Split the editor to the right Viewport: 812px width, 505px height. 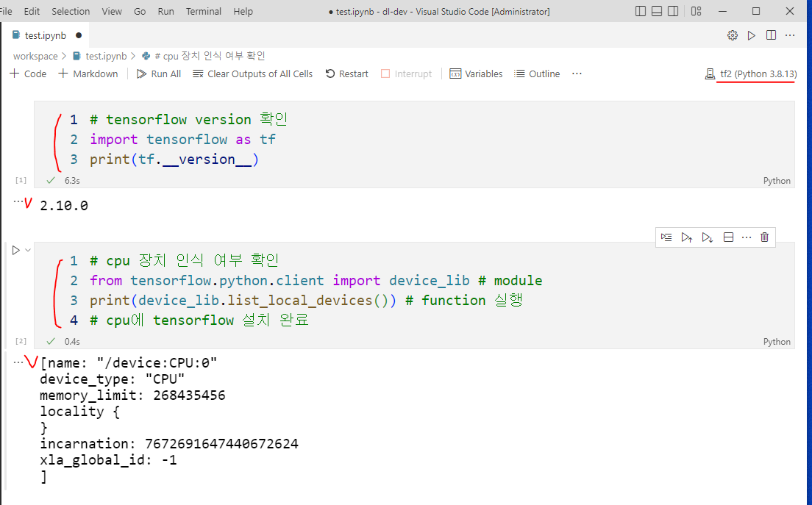(x=771, y=35)
